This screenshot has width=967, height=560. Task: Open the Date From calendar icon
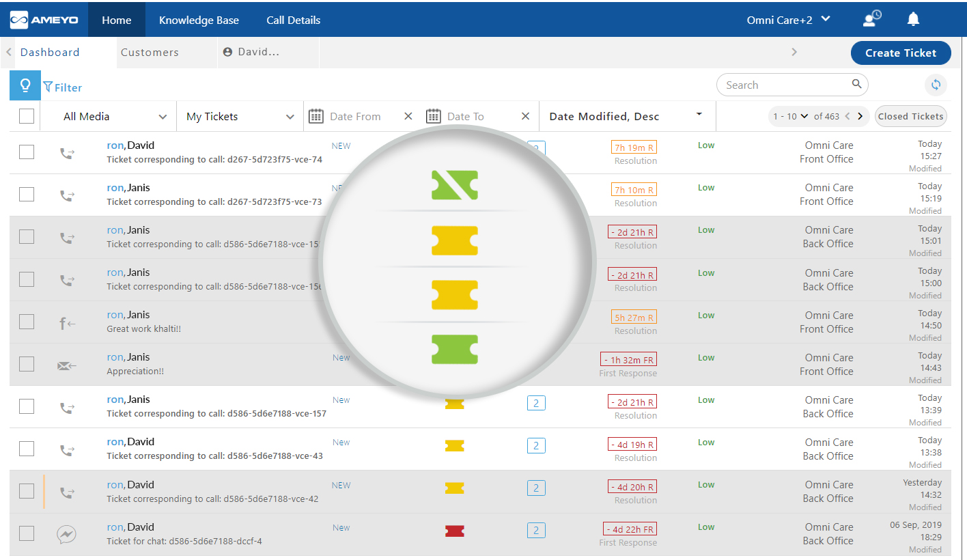click(x=316, y=116)
